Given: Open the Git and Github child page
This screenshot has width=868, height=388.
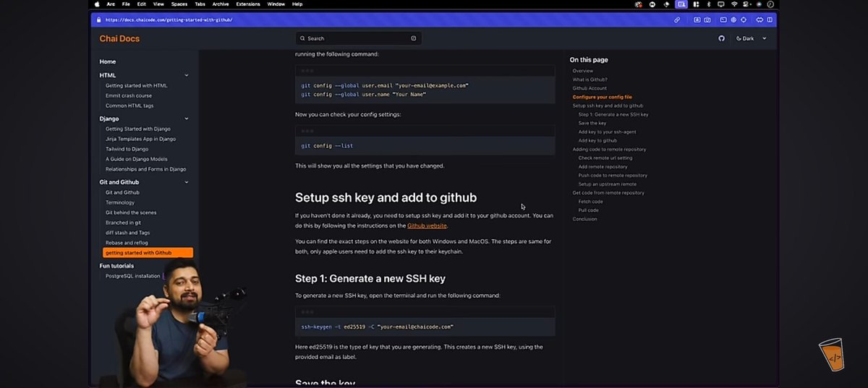Looking at the screenshot, I should point(122,192).
